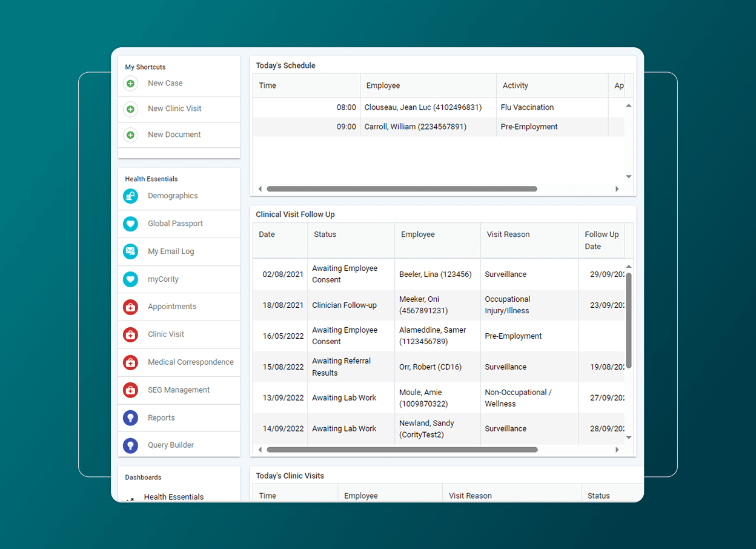Screen dimensions: 756x549
Task: Click left arrow on Clinical Visit Follow Up scrollbar
Action: 260,450
